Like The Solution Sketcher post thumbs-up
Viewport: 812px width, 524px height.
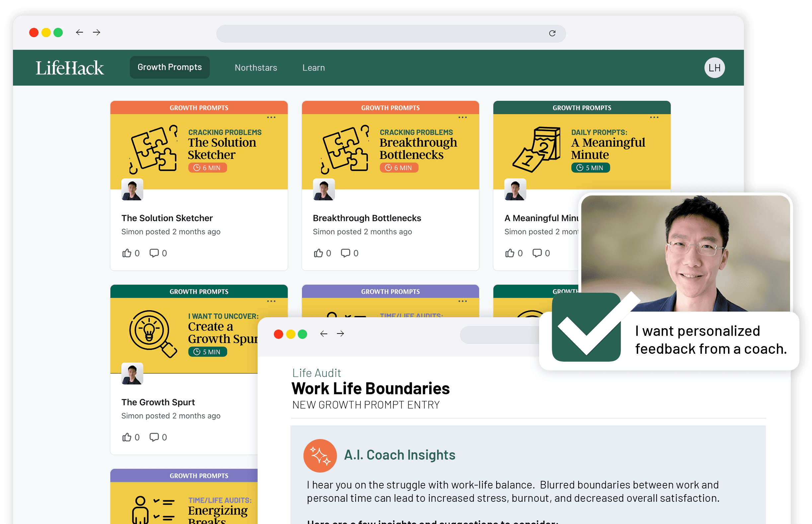point(127,253)
